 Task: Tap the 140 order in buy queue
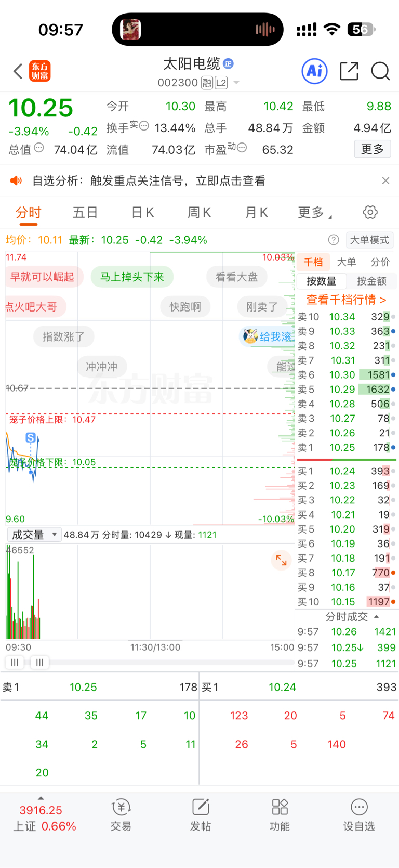coord(337,744)
